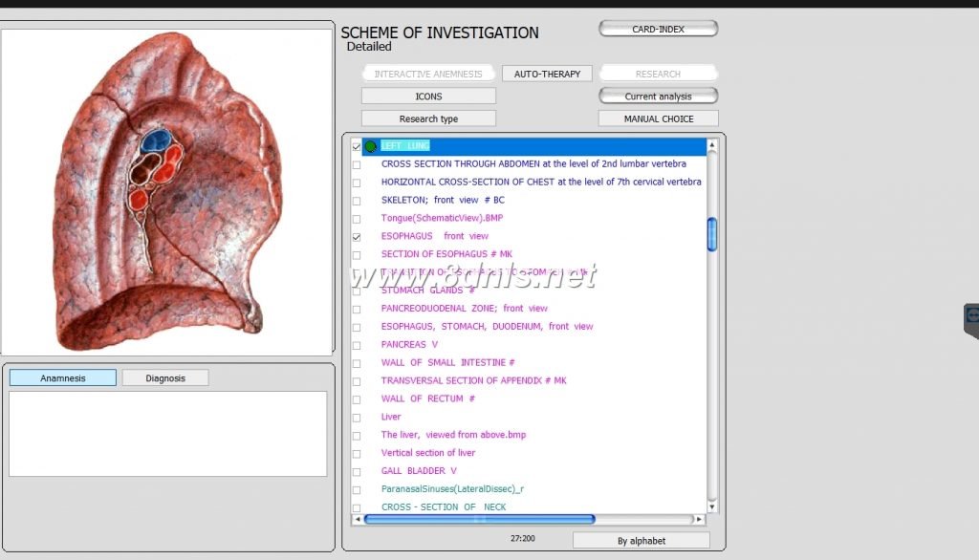Start AUTO-THERAPY
Screen dimensions: 979x560
coord(547,74)
